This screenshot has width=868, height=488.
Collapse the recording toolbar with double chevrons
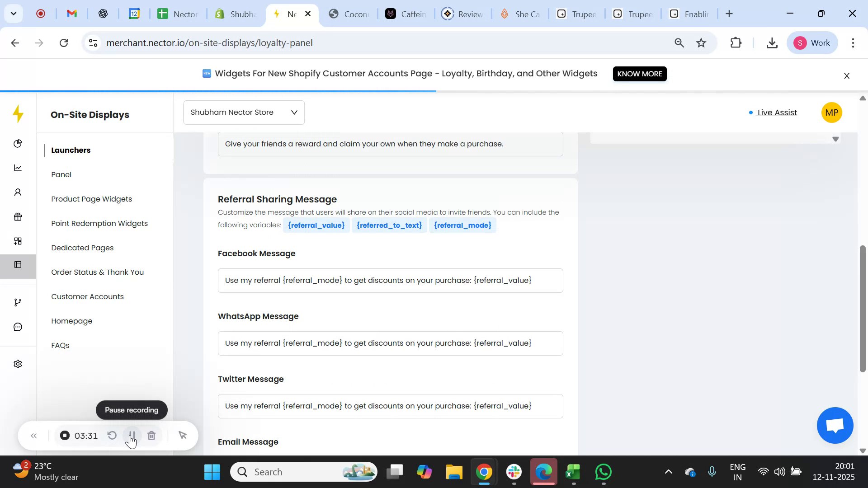[x=34, y=436]
